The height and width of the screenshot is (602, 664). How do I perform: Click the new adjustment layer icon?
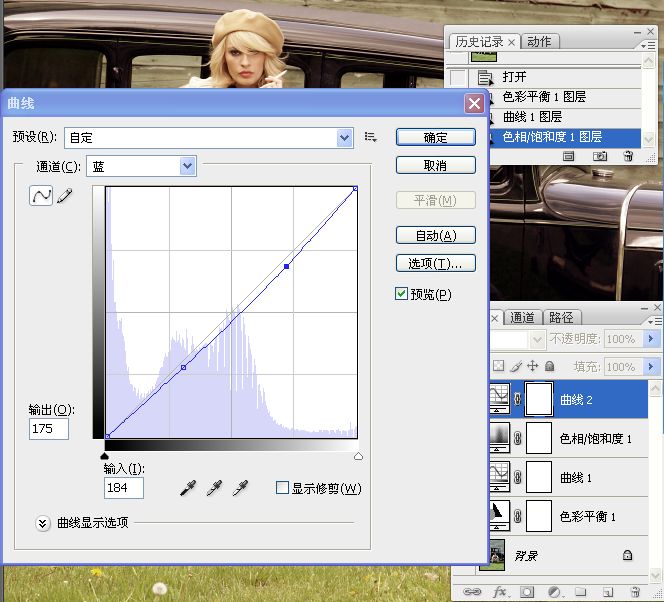point(553,591)
